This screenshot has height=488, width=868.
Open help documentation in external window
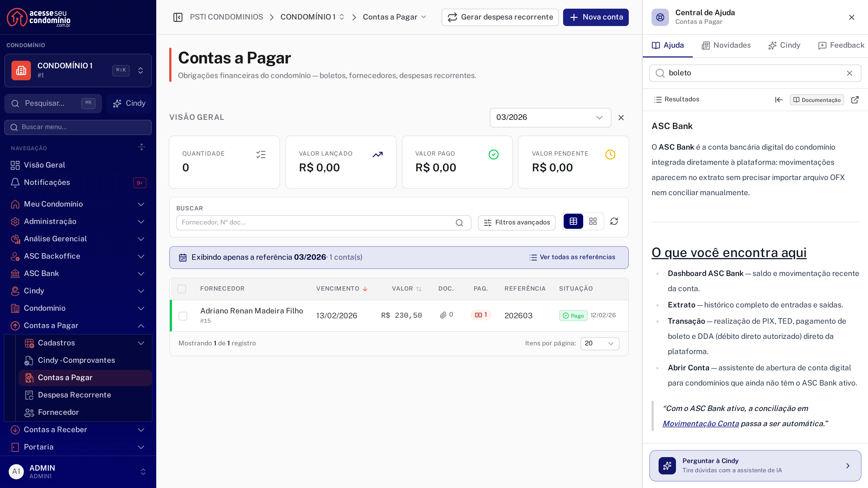click(854, 100)
